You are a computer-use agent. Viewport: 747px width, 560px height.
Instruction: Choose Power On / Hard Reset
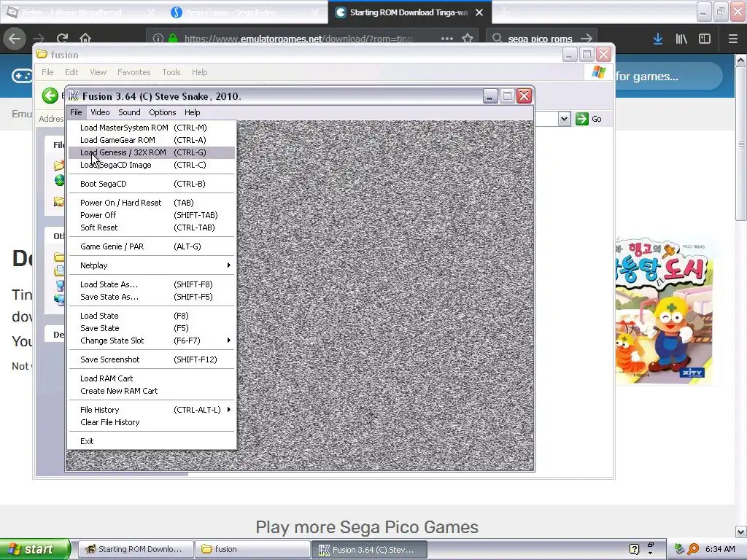click(152, 203)
